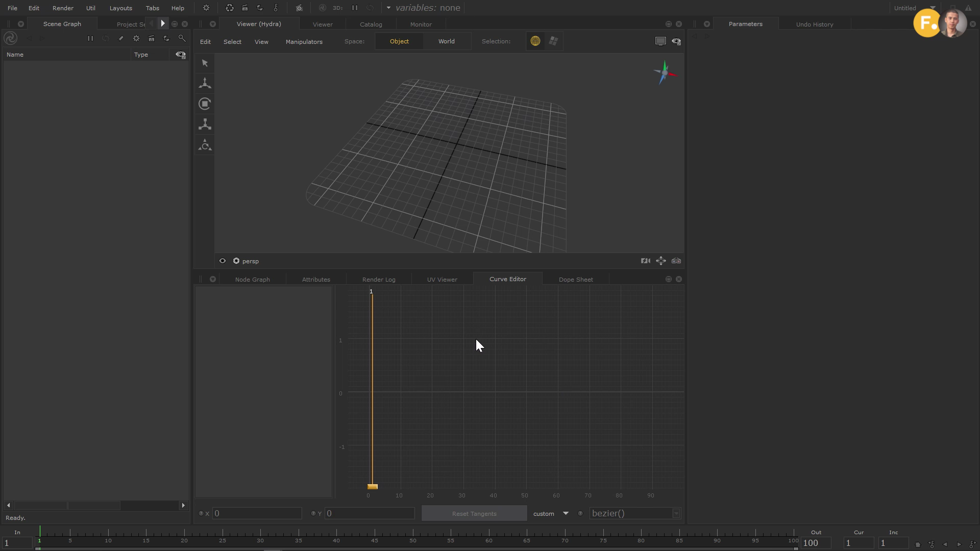Open the Render menu
This screenshot has height=551, width=980.
(63, 8)
